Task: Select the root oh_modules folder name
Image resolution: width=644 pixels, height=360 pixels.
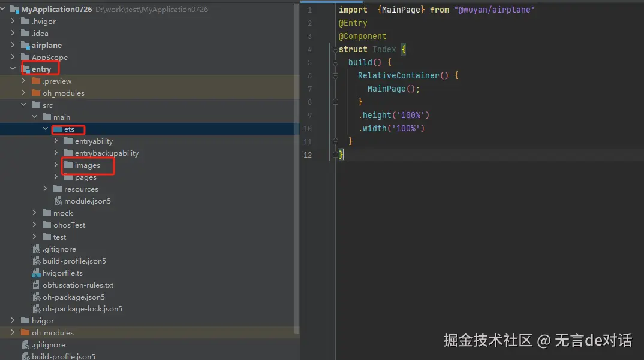Action: pos(53,332)
